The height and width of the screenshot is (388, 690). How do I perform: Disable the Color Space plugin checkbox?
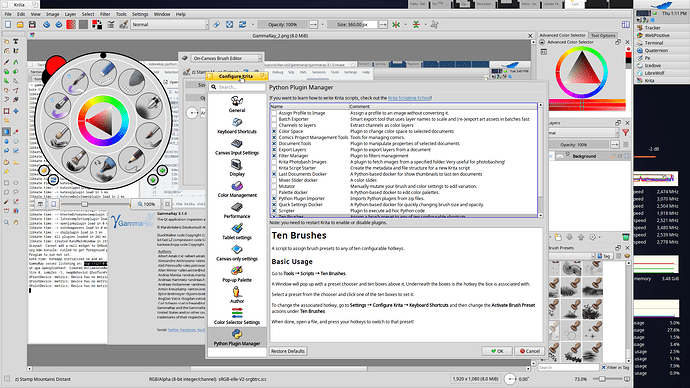(274, 131)
